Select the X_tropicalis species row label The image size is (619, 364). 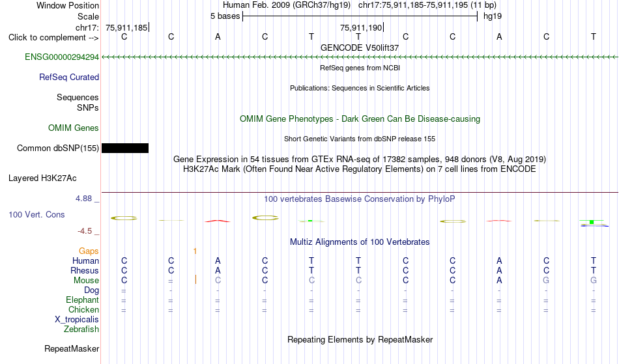coord(77,320)
